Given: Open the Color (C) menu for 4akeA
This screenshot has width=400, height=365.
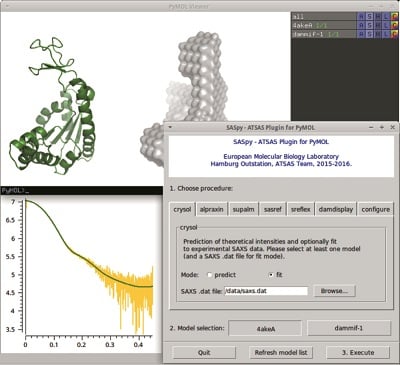Looking at the screenshot, I should (x=394, y=25).
